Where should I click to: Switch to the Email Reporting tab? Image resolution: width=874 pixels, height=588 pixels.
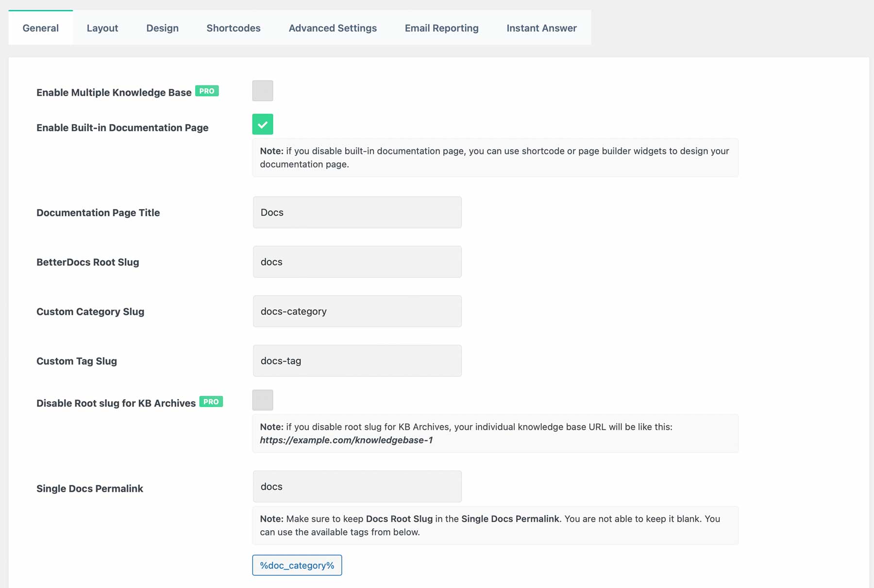click(441, 28)
